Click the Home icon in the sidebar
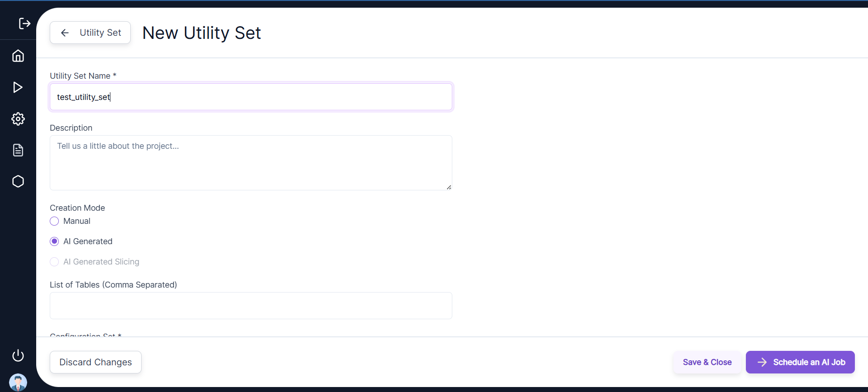This screenshot has height=392, width=868. coord(18,56)
